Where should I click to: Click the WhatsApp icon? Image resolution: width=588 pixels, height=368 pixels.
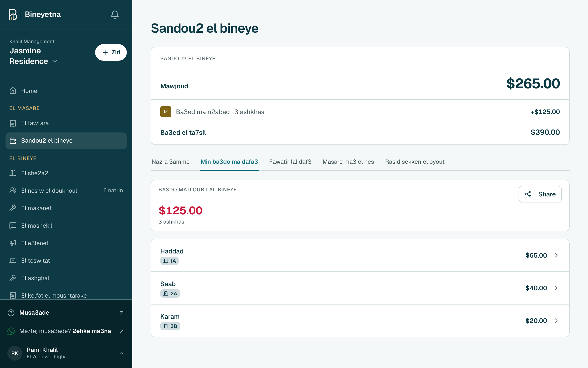tap(11, 331)
